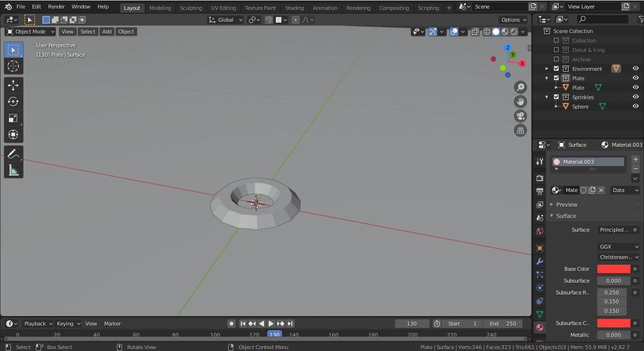Image resolution: width=644 pixels, height=351 pixels.
Task: Click the Principled surface shader button
Action: 614,230
